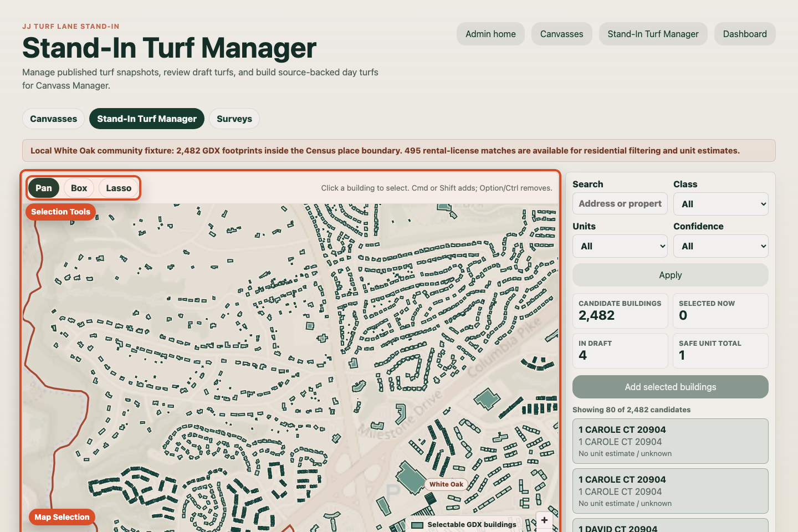Click the Map Selection label
Screen dimensions: 798x532
coord(62,517)
